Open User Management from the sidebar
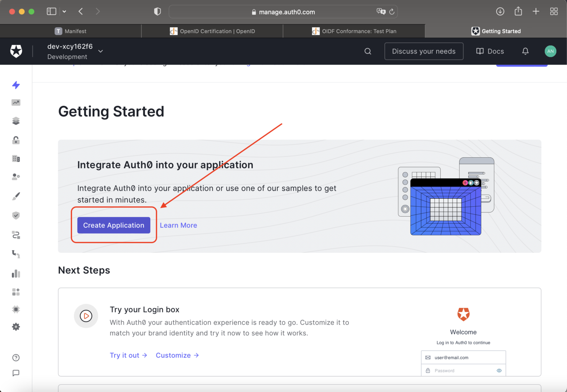 click(16, 176)
